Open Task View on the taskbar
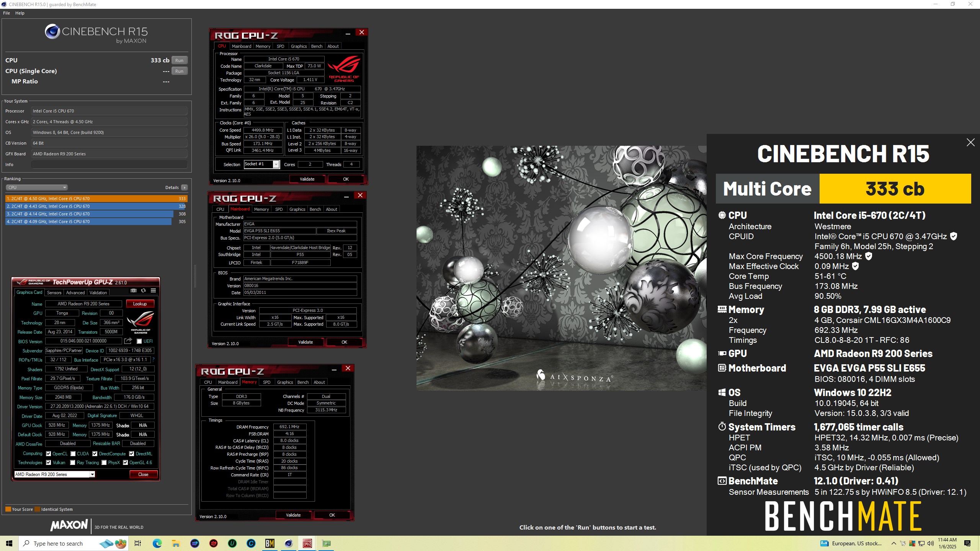980x551 pixels. tap(138, 543)
